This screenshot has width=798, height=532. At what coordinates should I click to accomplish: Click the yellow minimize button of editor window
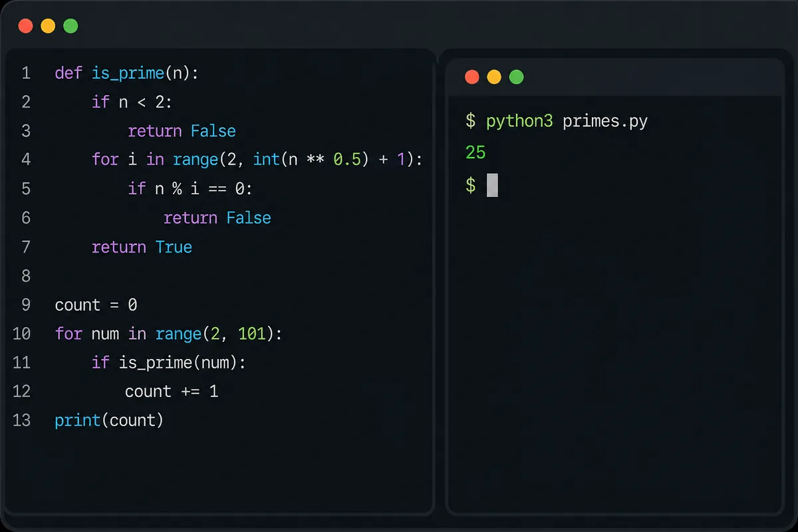coord(48,27)
